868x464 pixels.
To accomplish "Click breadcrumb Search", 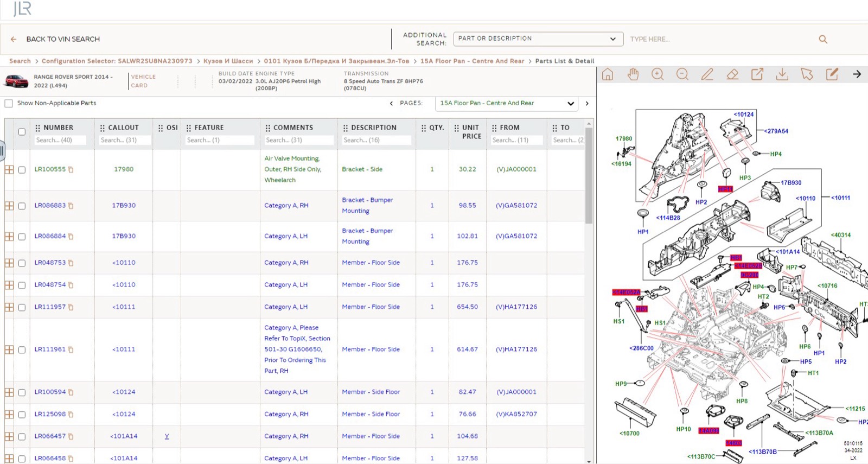I will click(20, 61).
